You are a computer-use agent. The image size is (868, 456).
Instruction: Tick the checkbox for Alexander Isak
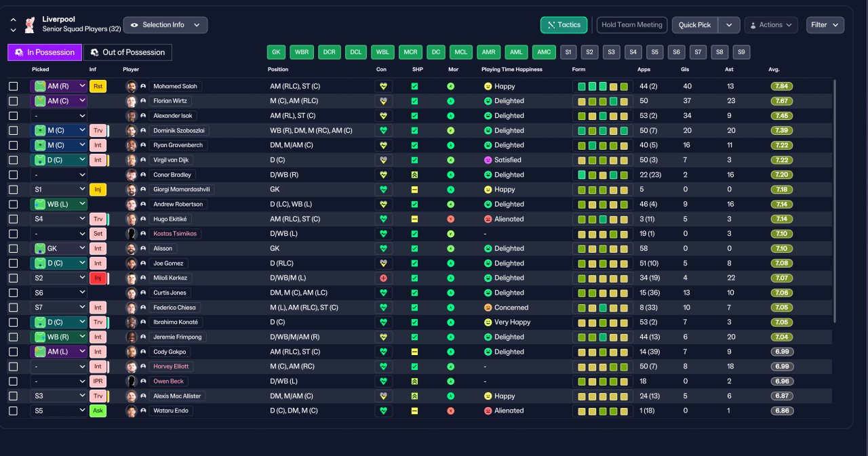14,116
